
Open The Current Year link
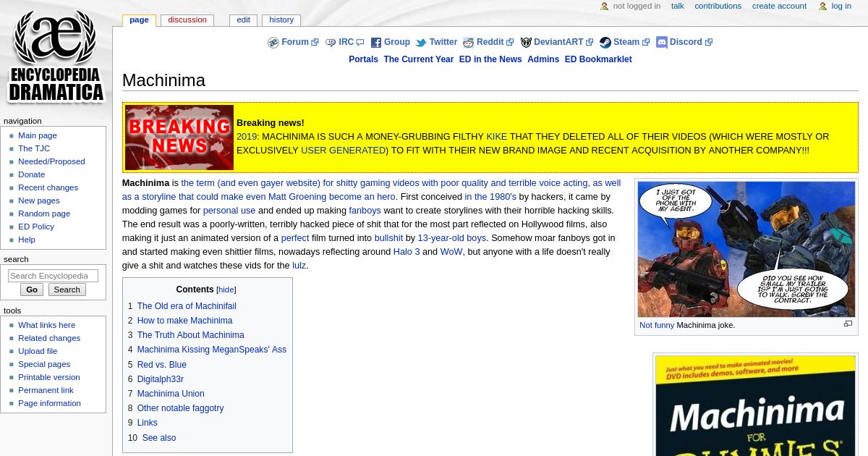[x=418, y=59]
